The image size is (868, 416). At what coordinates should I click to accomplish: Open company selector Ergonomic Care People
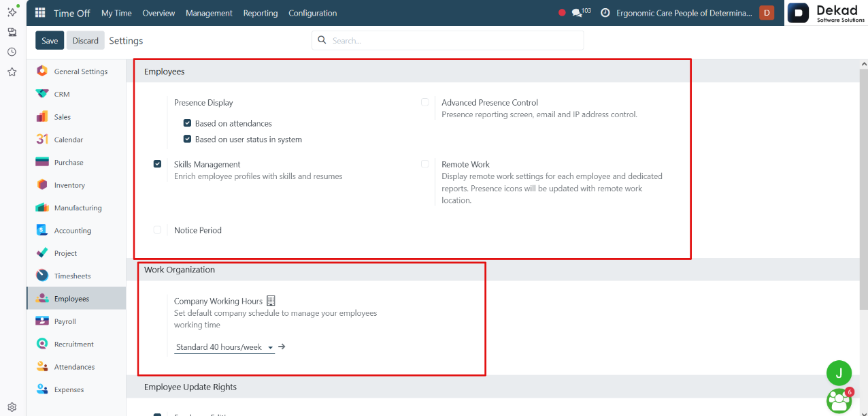684,13
